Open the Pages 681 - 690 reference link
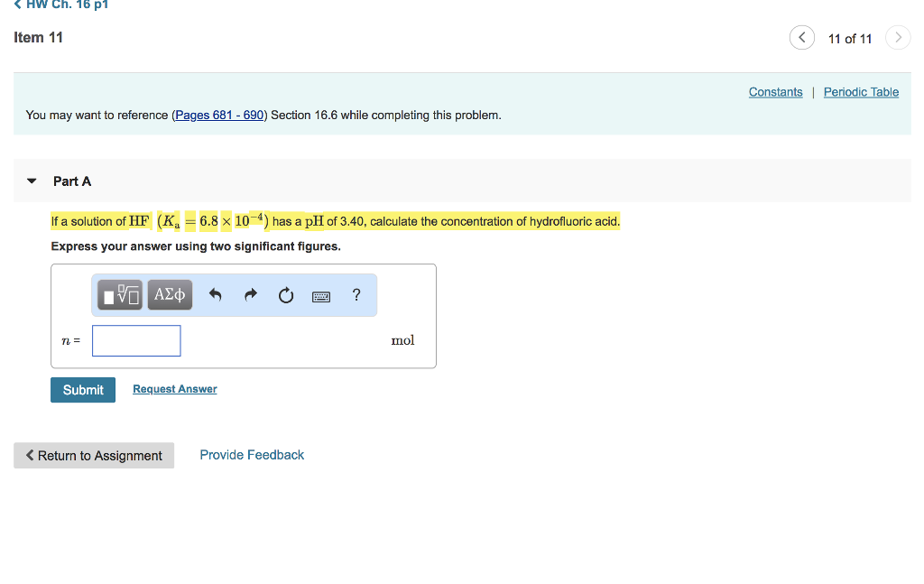Image resolution: width=924 pixels, height=584 pixels. coord(219,116)
